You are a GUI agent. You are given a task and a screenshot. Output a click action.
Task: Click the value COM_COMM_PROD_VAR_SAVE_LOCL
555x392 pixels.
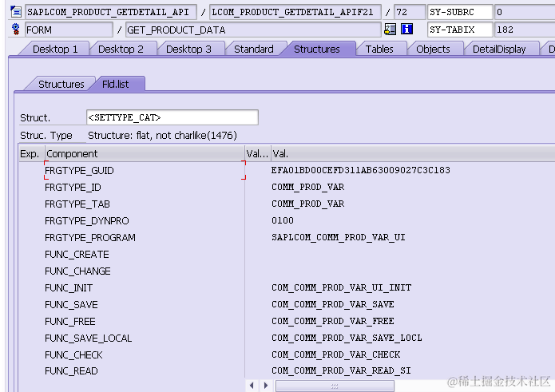pos(347,338)
